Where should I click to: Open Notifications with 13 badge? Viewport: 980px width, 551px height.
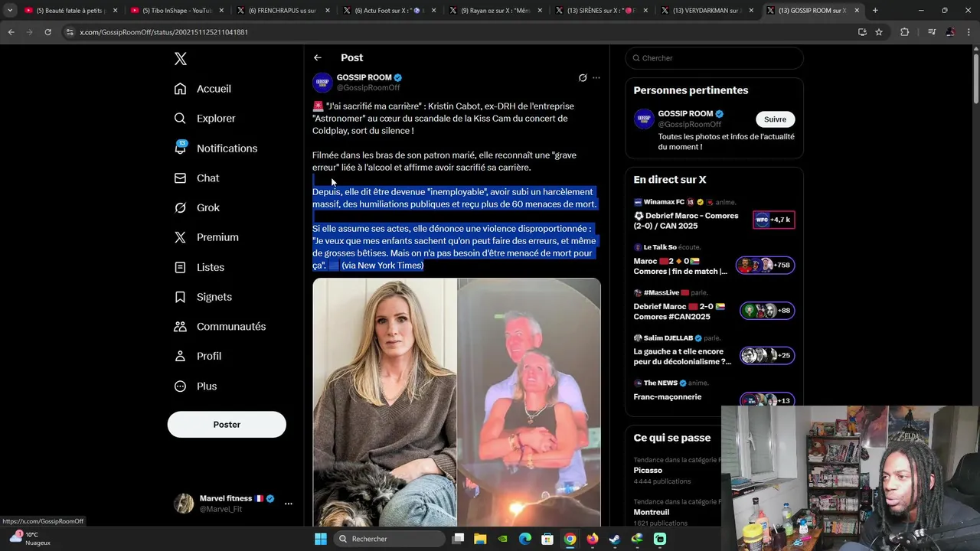click(x=216, y=148)
